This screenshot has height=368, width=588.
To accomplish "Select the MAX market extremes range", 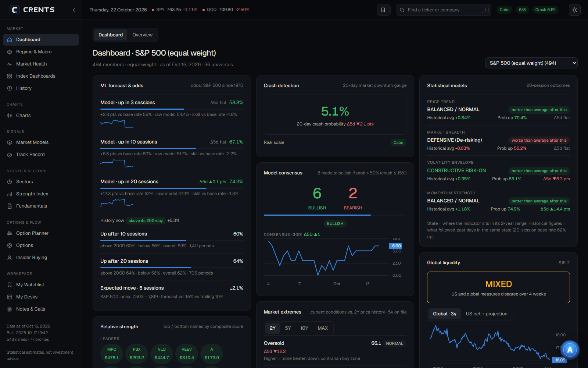I will coord(323,328).
